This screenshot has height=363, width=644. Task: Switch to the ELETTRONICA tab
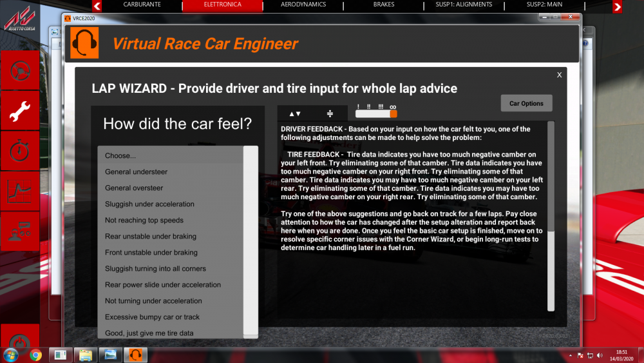(x=223, y=5)
